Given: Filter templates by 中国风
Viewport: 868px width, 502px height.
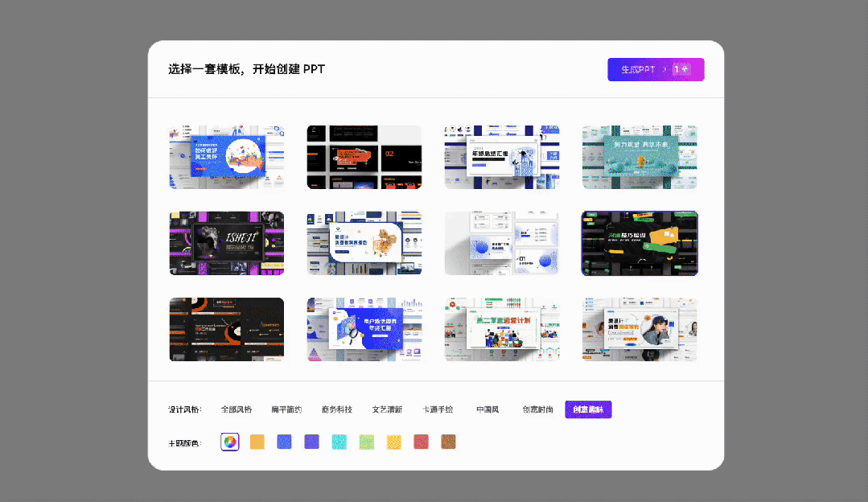Looking at the screenshot, I should pyautogui.click(x=487, y=409).
